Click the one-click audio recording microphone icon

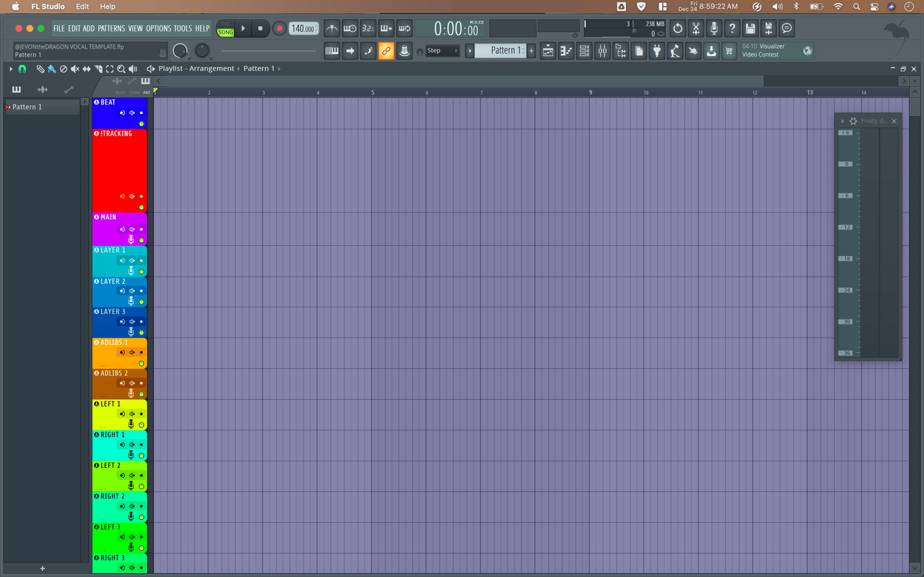[x=714, y=28]
